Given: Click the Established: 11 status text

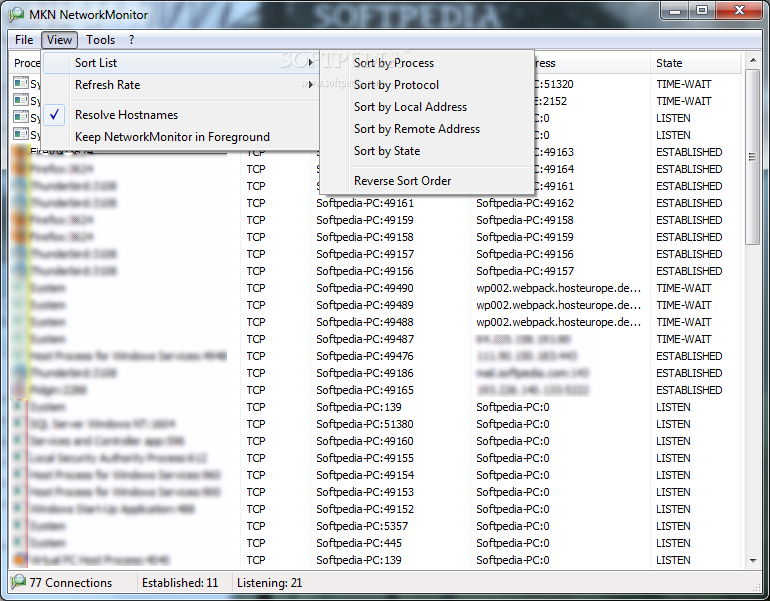Looking at the screenshot, I should click(x=180, y=583).
